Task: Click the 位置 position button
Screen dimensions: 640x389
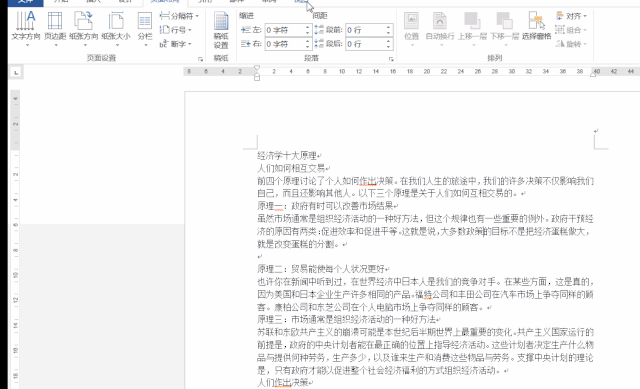Action: click(x=411, y=29)
